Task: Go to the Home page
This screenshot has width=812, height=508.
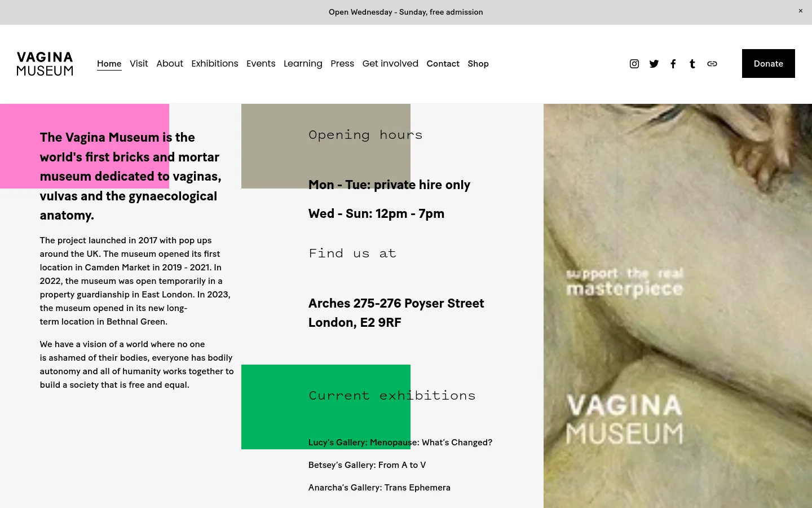Action: [109, 64]
